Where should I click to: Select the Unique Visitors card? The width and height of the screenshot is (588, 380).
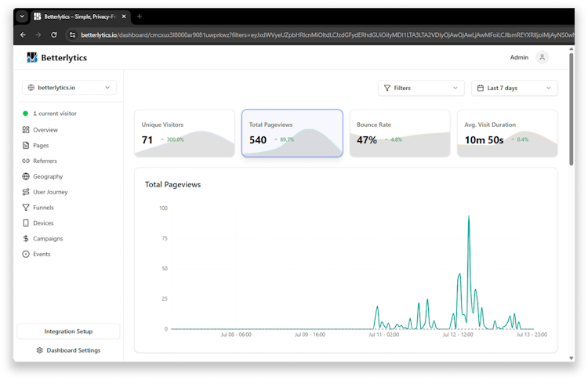(184, 133)
